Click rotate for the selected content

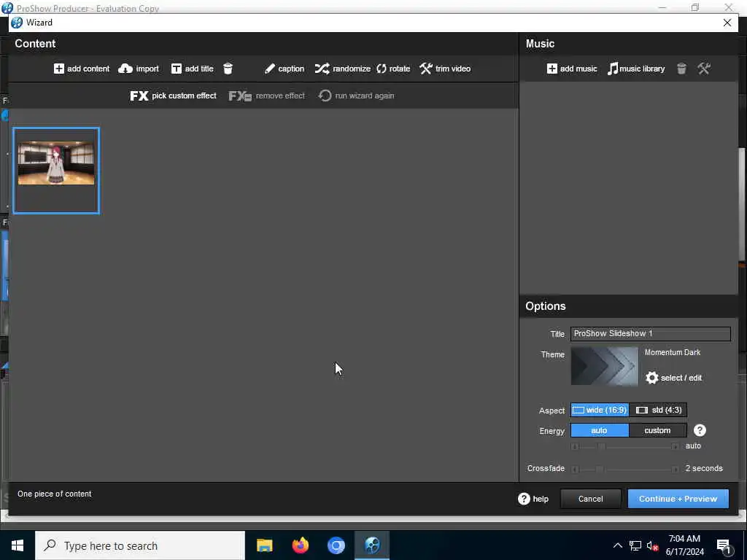pyautogui.click(x=393, y=69)
